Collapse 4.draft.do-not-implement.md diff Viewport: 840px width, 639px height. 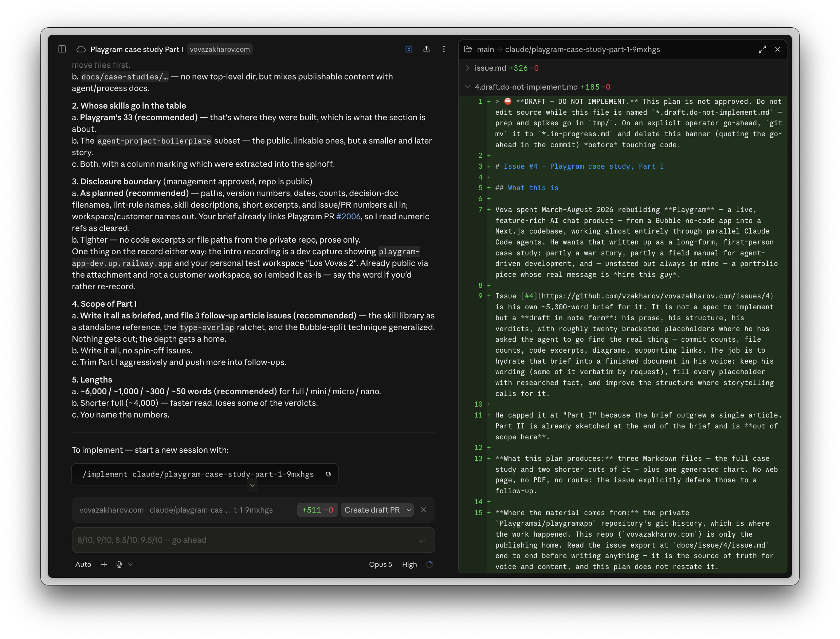coord(467,87)
